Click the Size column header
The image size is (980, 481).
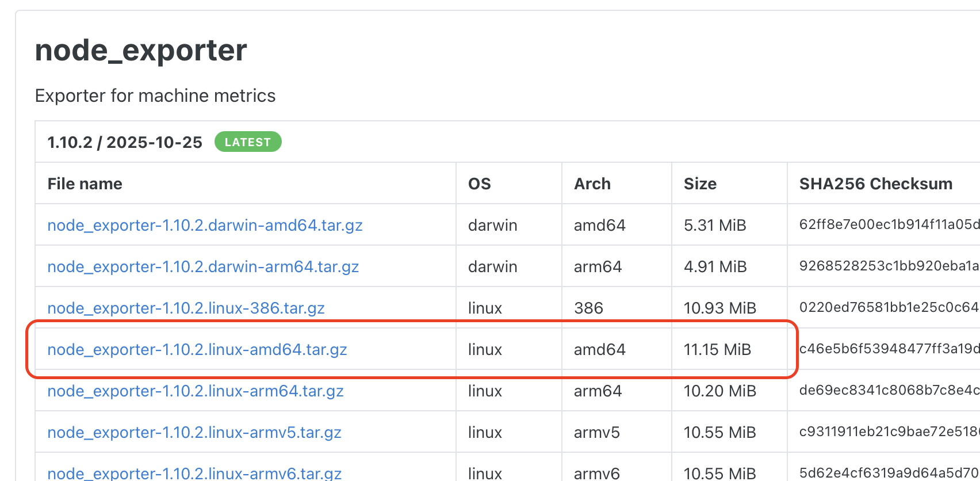(x=700, y=184)
